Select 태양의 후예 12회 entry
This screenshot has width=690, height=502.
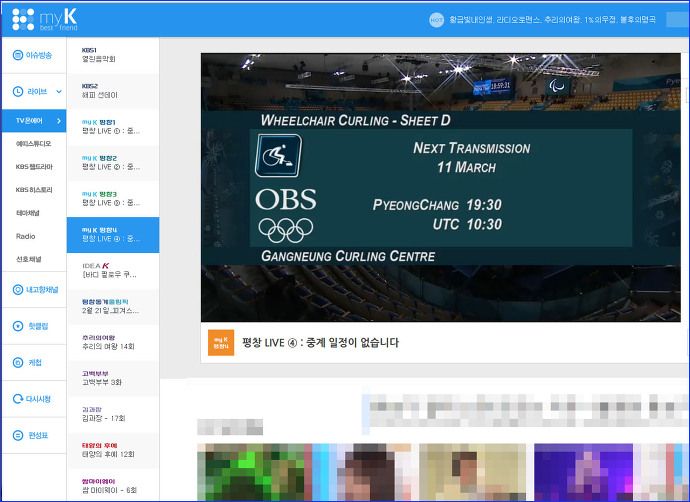pos(113,451)
